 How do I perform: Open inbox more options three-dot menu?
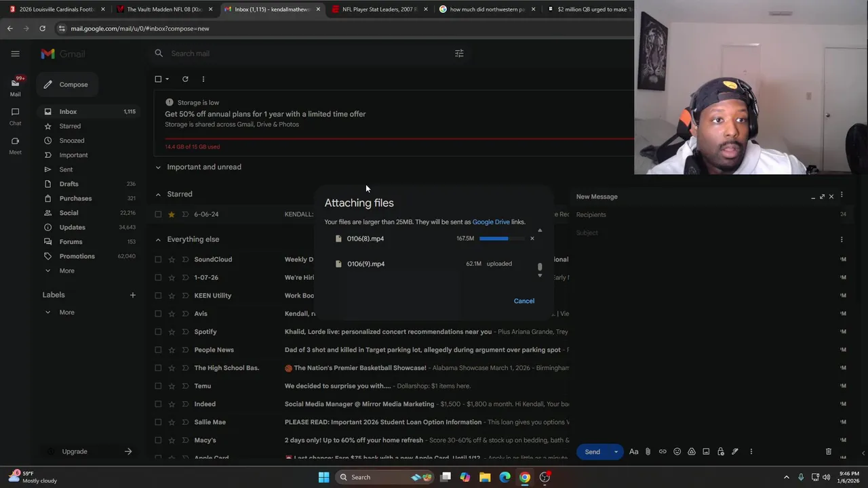203,79
